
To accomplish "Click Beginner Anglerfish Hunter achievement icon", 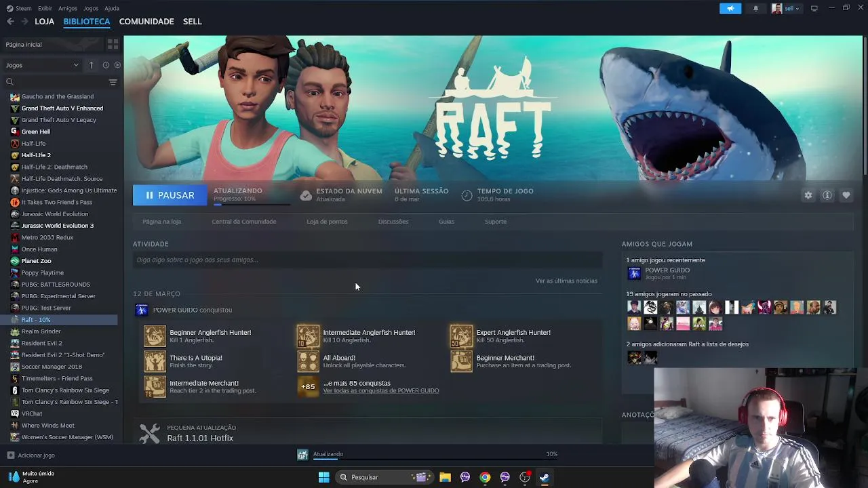I will 155,336.
